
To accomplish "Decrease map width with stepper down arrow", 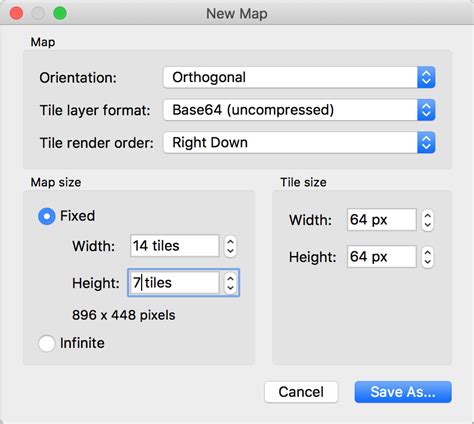I will pyautogui.click(x=230, y=252).
